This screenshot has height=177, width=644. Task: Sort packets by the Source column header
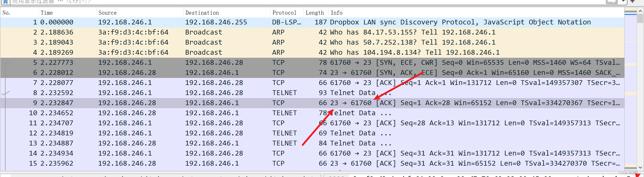(x=140, y=13)
